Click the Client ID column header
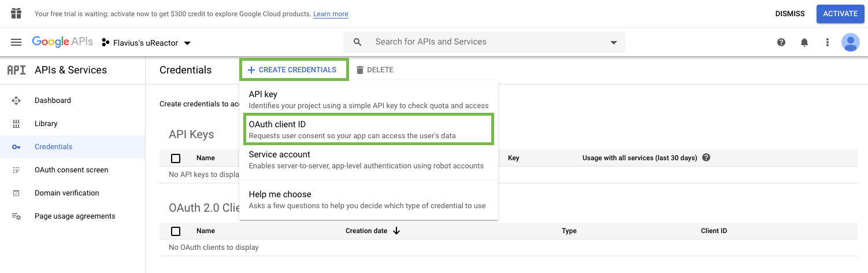This screenshot has height=273, width=868. (714, 231)
